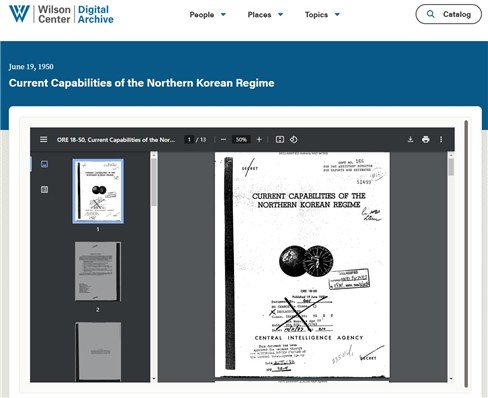This screenshot has width=488, height=398.
Task: Toggle the PDF sidebar hamburger menu
Action: coord(44,139)
